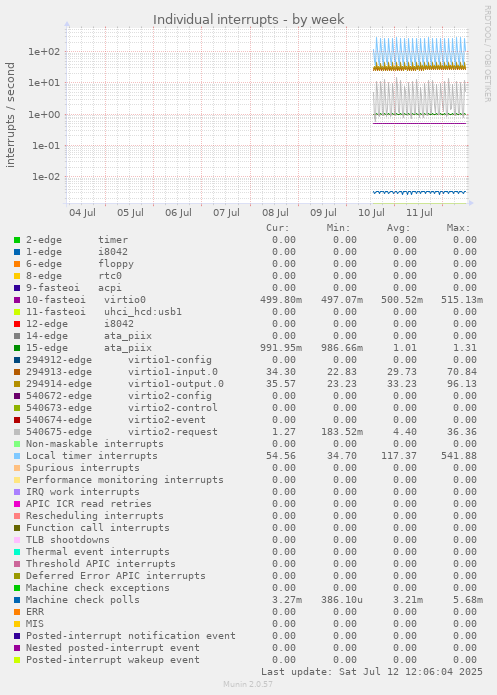Click the blue Machine check polls swatch

17,600
